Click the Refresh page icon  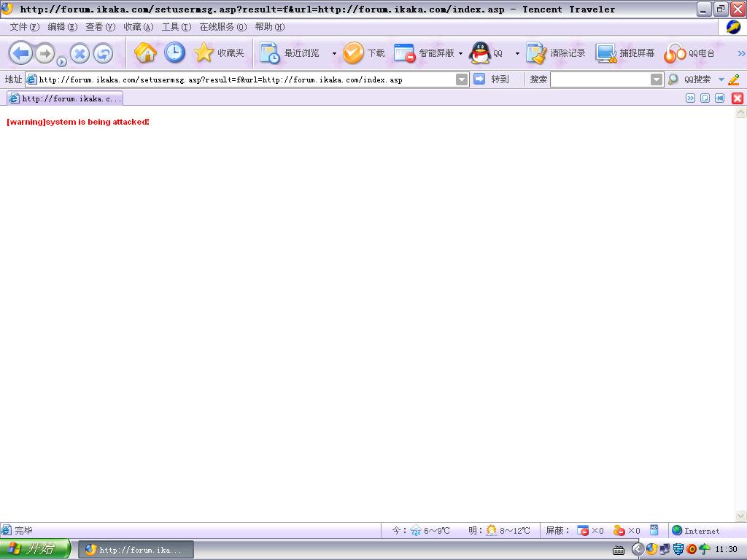click(103, 54)
